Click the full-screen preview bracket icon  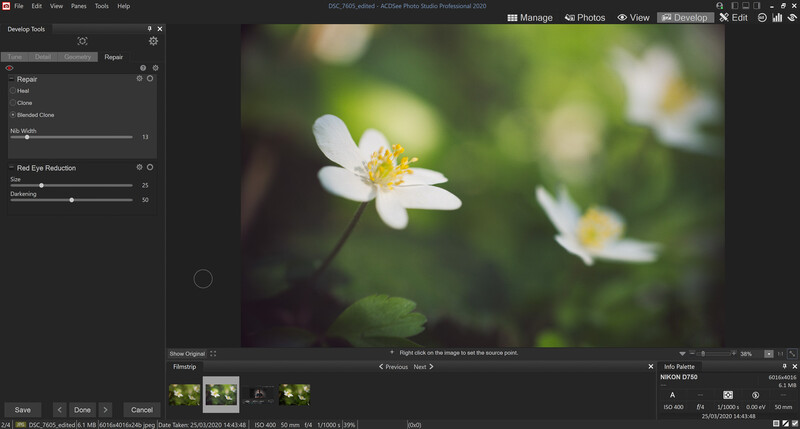[x=82, y=41]
